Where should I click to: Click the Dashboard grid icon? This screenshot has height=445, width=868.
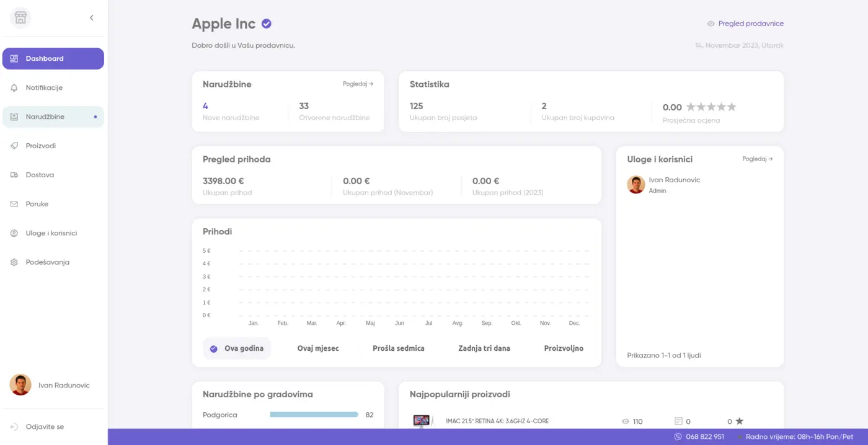tap(14, 58)
